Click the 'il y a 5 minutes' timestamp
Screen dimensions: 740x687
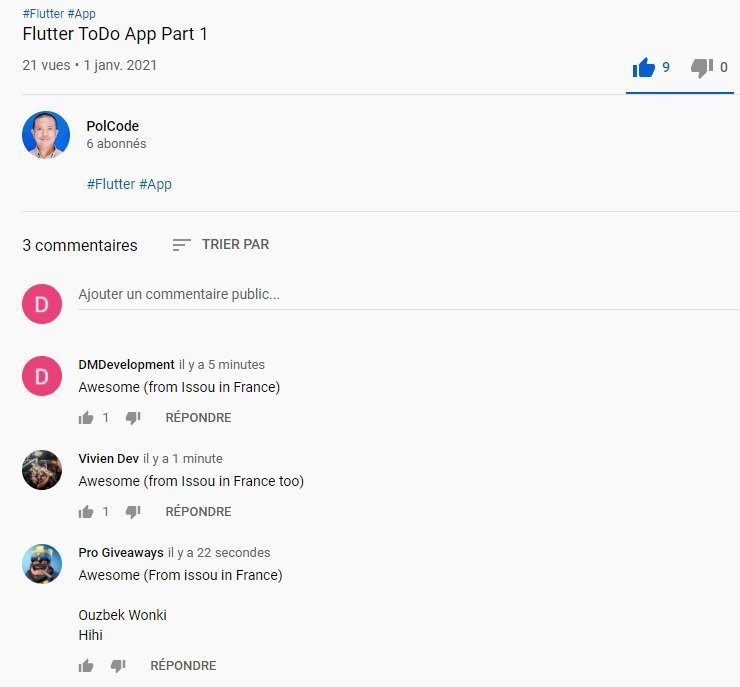pyautogui.click(x=222, y=365)
